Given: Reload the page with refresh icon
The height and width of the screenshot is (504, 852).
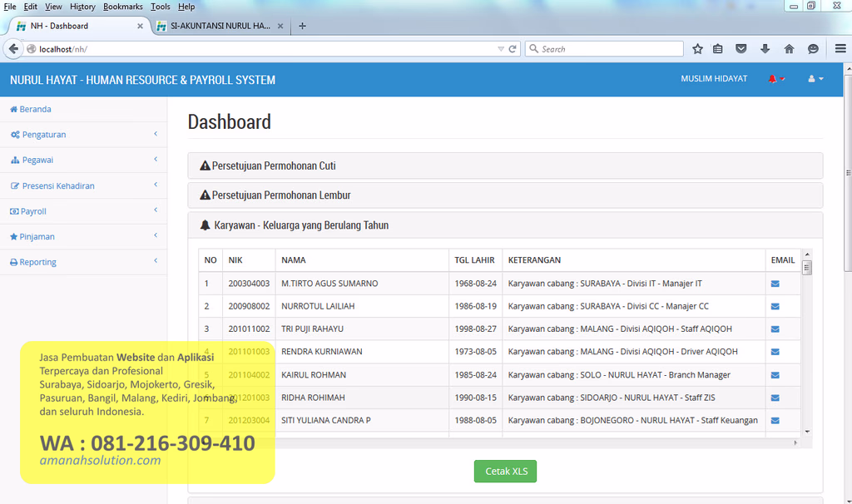Looking at the screenshot, I should (x=513, y=49).
